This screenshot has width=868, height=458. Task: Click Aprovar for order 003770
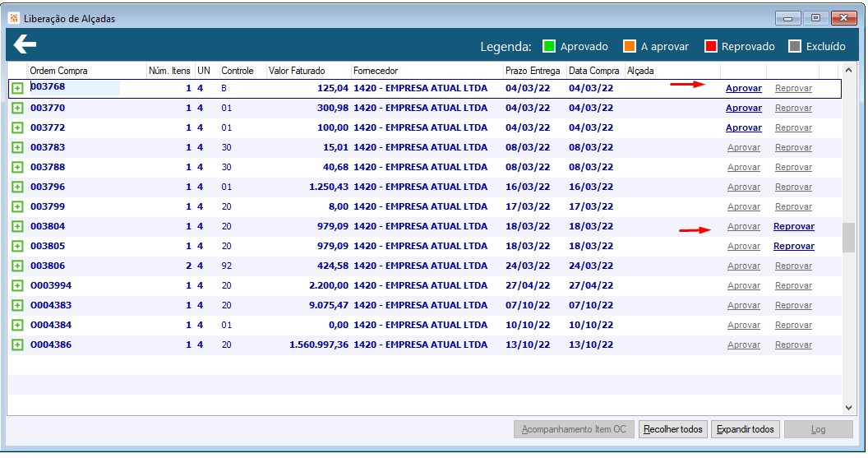point(743,108)
